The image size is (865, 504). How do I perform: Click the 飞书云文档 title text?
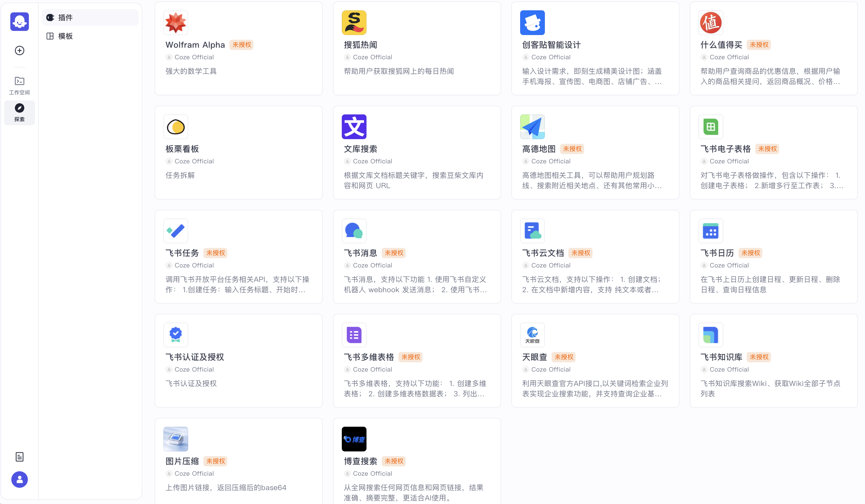(x=543, y=253)
